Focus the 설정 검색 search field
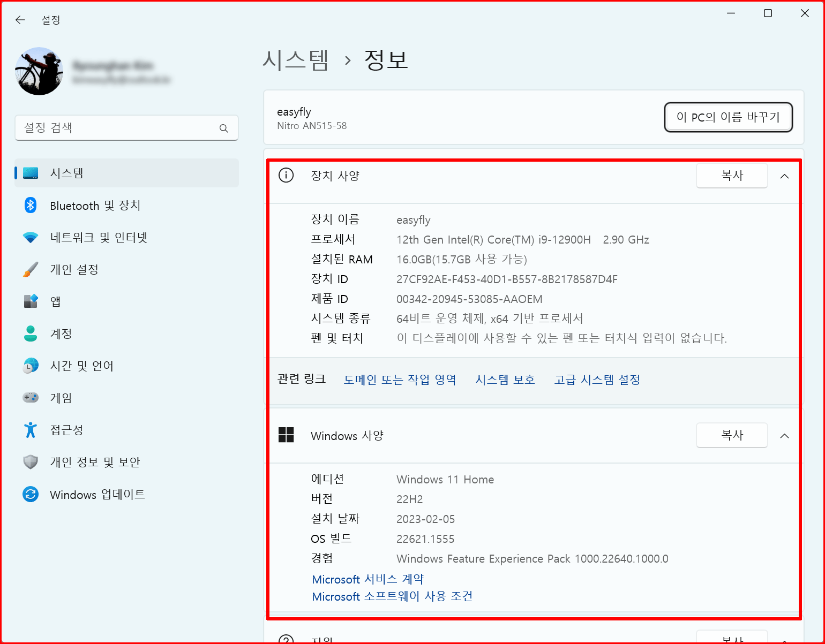825x644 pixels. click(126, 128)
